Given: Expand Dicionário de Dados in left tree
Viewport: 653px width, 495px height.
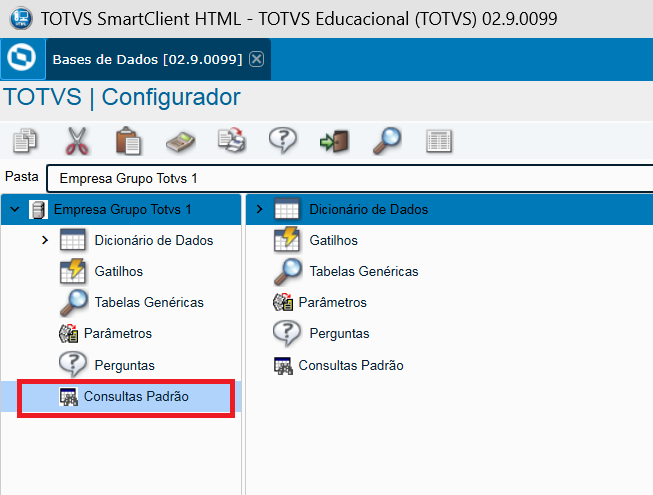Looking at the screenshot, I should pos(45,240).
